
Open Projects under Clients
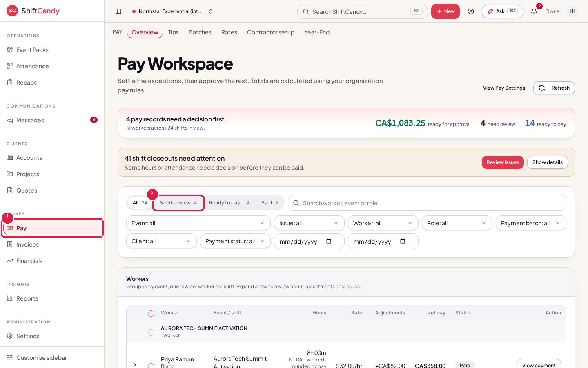click(52, 174)
